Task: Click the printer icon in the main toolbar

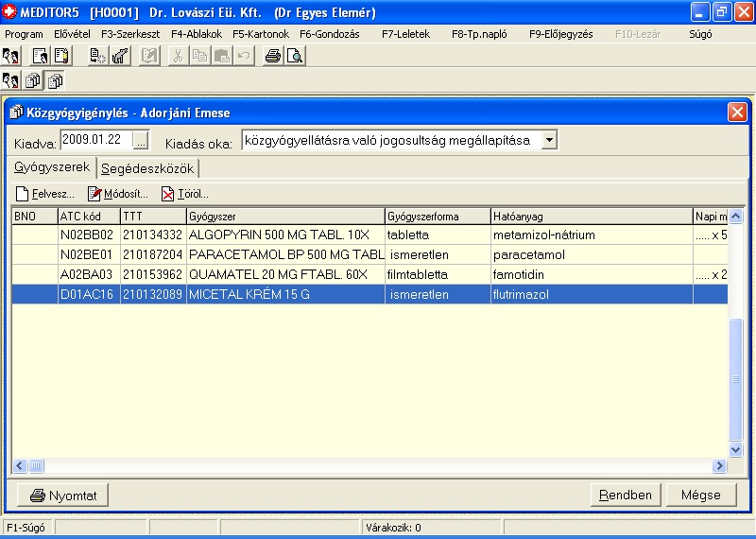Action: [272, 57]
